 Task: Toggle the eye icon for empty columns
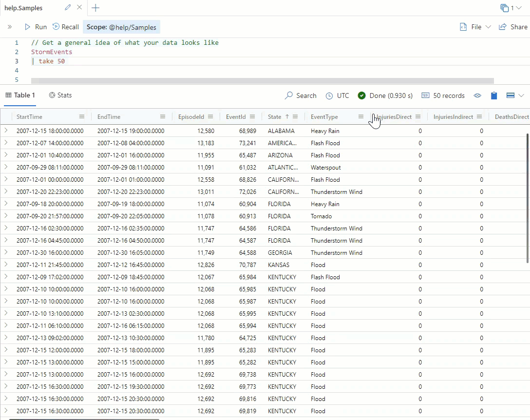pyautogui.click(x=477, y=95)
